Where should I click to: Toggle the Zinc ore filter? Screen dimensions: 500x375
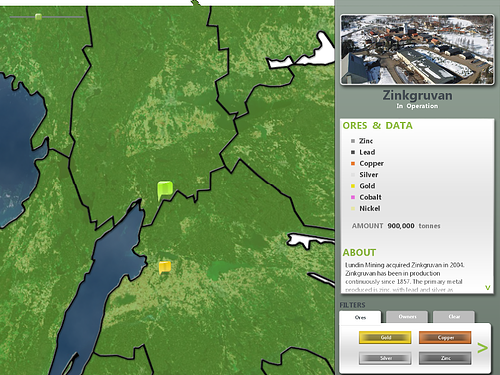pyautogui.click(x=445, y=358)
